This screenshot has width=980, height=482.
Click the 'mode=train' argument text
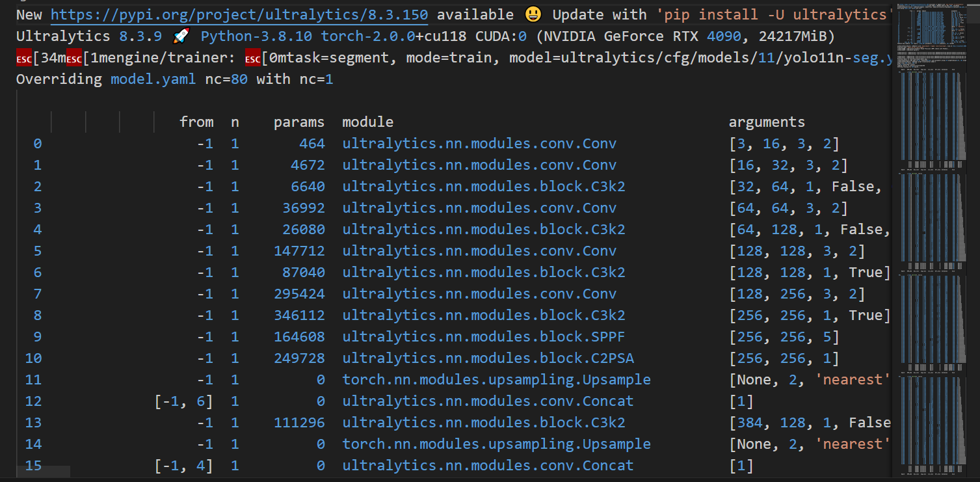pos(449,58)
